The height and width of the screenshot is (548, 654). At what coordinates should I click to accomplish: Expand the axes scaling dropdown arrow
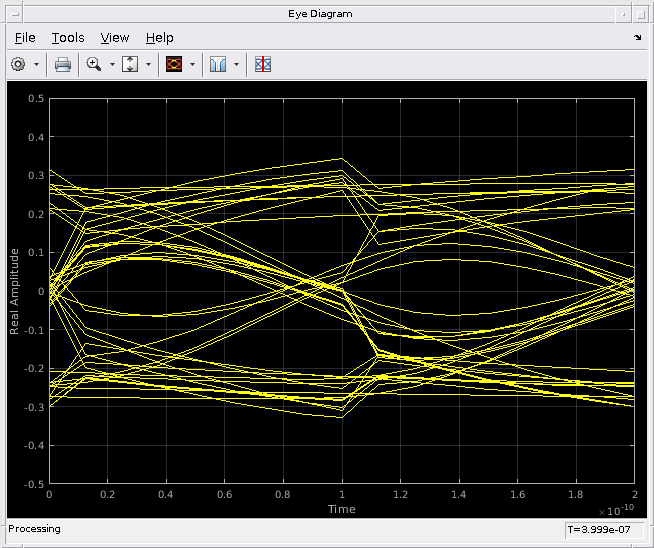tap(149, 64)
